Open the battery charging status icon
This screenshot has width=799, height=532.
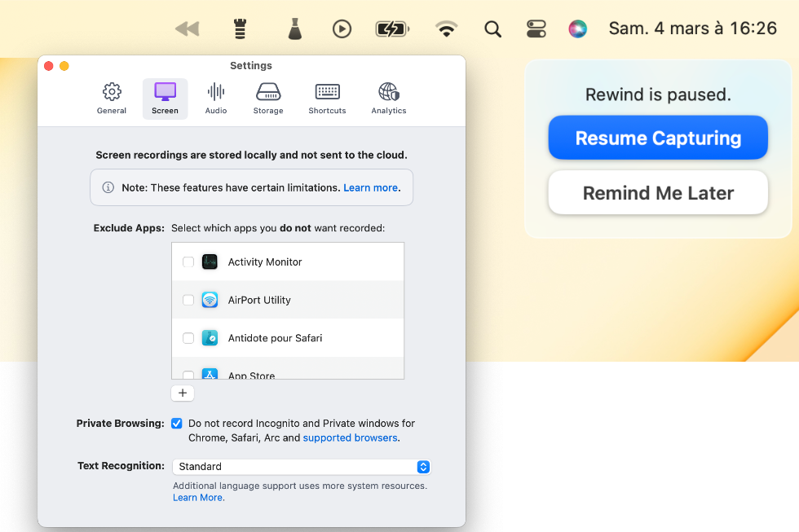[392, 29]
